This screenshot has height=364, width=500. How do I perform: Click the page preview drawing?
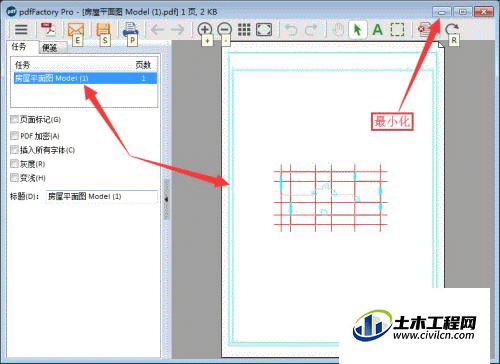tap(331, 197)
